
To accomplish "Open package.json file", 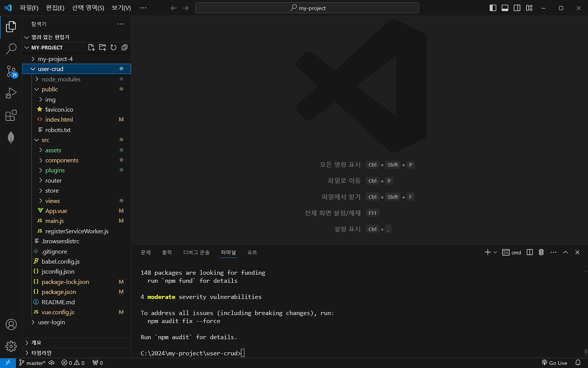I will click(x=77, y=292).
